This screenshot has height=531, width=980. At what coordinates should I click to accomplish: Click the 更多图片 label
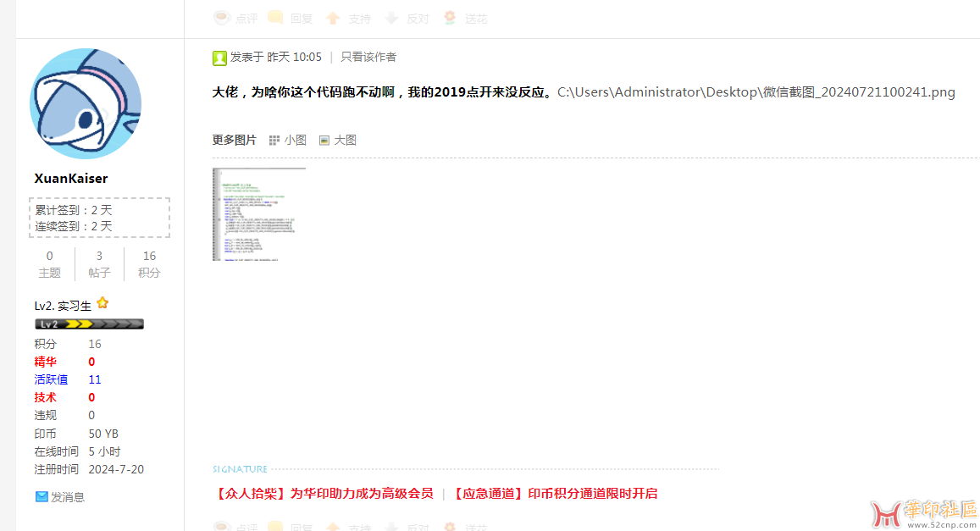(x=234, y=140)
